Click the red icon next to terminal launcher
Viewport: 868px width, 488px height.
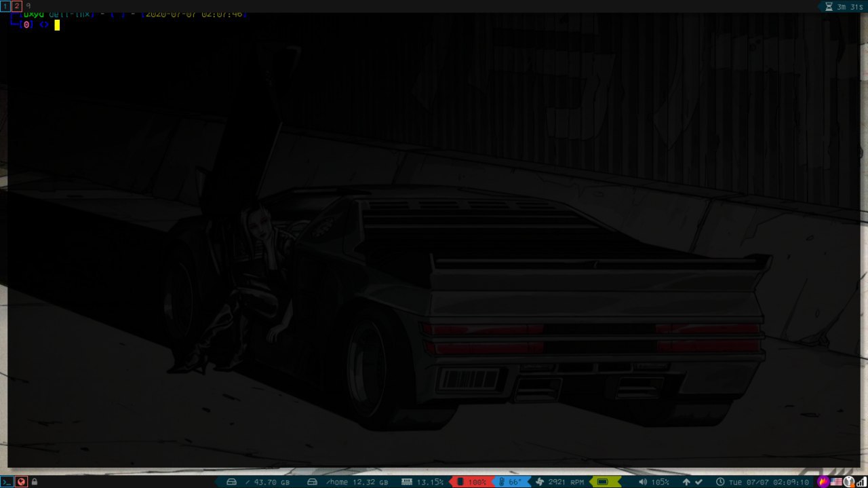click(x=21, y=482)
